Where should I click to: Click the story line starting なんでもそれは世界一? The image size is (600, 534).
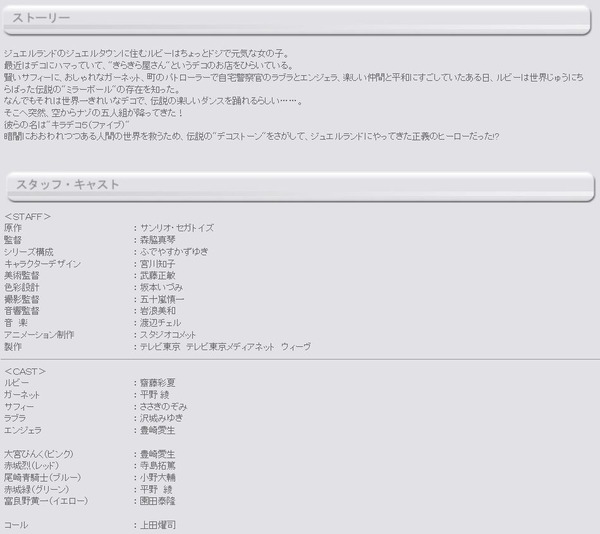click(153, 101)
